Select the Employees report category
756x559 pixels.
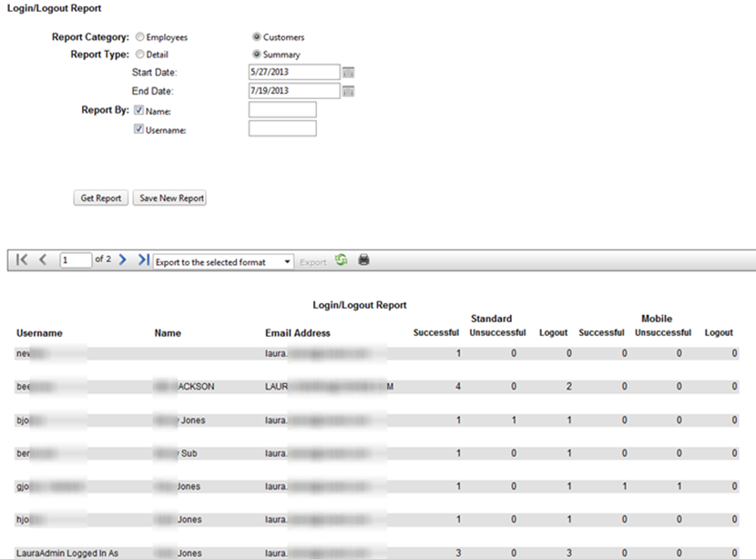[x=139, y=37]
